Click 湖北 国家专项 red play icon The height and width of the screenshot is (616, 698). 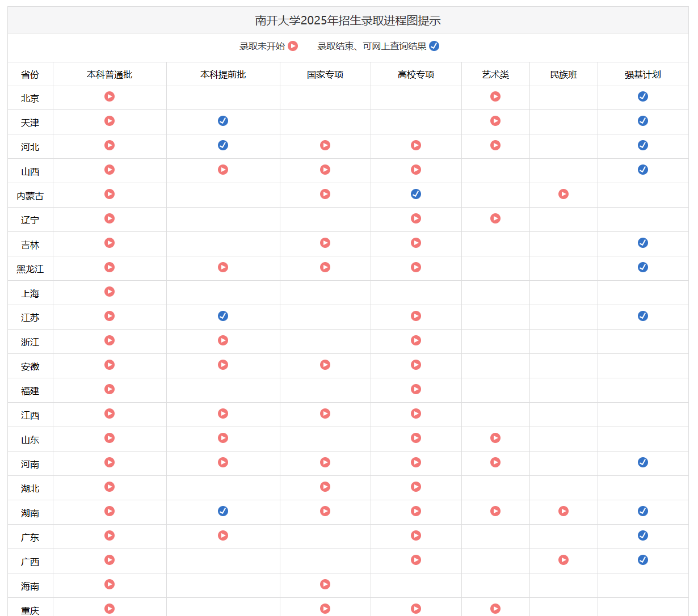(x=325, y=487)
